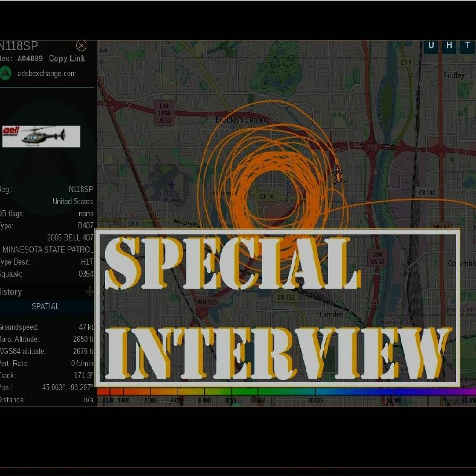Close the N118SP aircraft info panel
Image resolution: width=476 pixels, height=476 pixels.
tap(81, 46)
